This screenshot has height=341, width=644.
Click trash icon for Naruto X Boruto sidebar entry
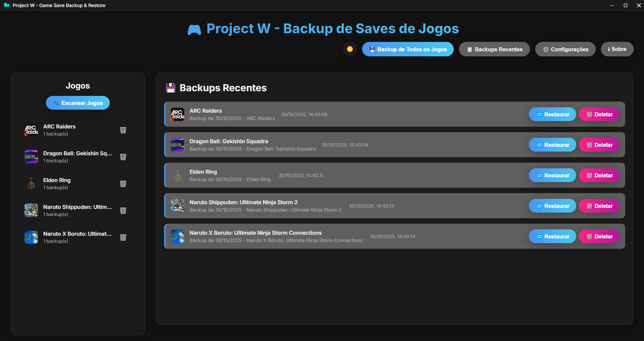[123, 237]
